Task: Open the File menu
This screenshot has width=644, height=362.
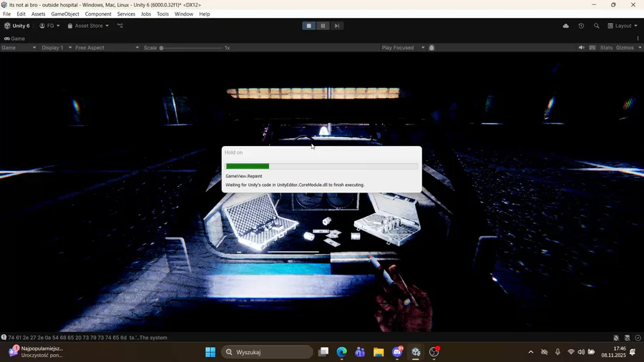Action: pyautogui.click(x=7, y=14)
